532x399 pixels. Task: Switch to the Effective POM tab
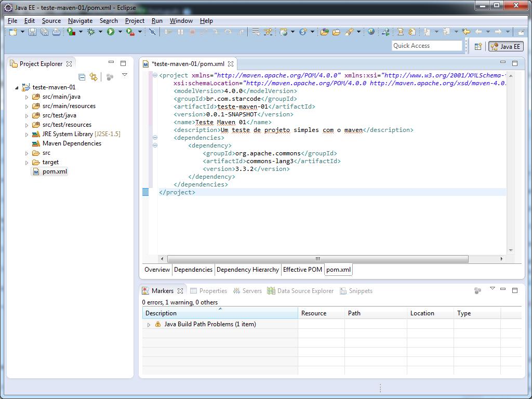click(x=303, y=270)
